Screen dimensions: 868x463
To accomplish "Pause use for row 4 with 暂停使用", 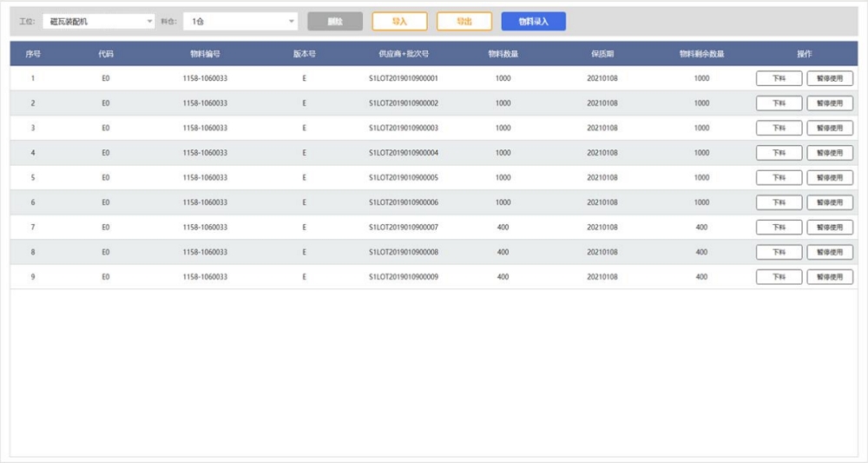I will click(x=830, y=153).
